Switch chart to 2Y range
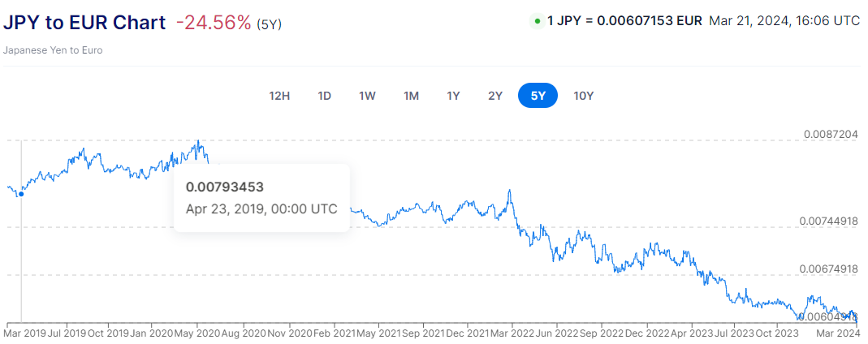868x344 pixels. tap(494, 96)
